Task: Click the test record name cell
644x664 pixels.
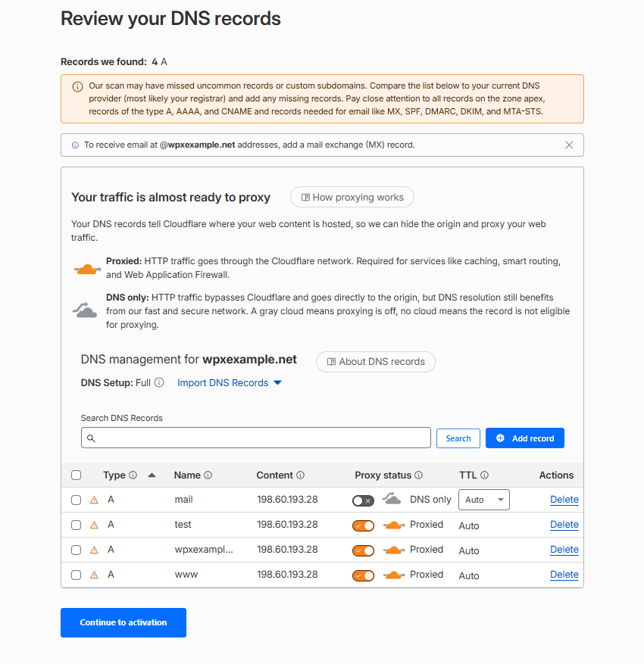Action: (183, 525)
